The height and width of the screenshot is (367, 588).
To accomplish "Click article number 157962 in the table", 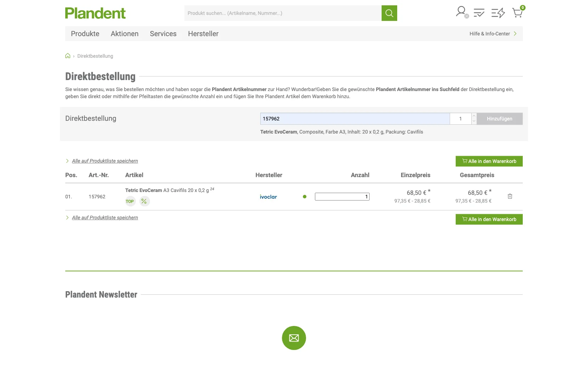I will [97, 197].
